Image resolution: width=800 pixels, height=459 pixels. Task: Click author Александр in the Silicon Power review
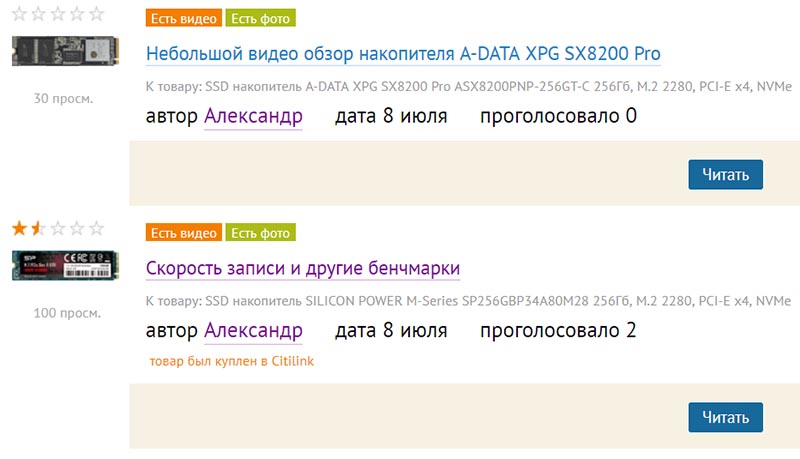pyautogui.click(x=253, y=330)
